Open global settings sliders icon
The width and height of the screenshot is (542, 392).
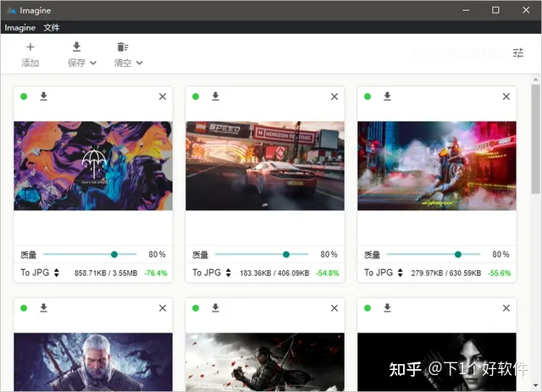tap(517, 52)
